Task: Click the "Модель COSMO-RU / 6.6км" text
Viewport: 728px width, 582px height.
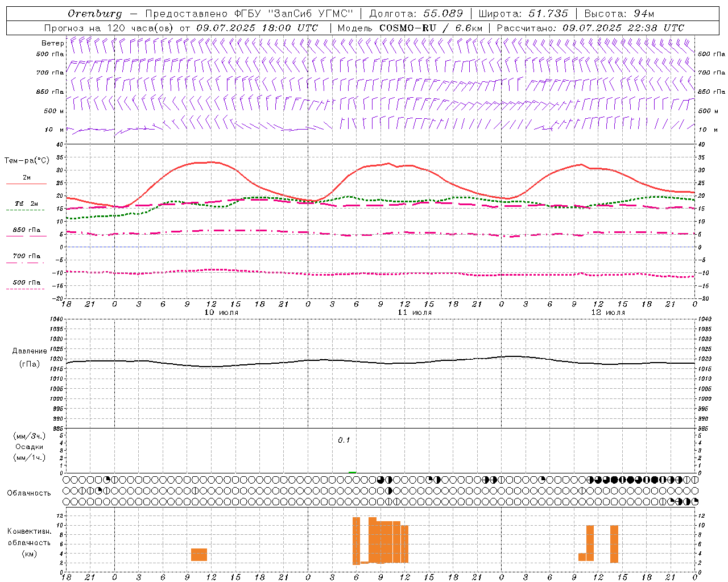Action: pyautogui.click(x=410, y=28)
